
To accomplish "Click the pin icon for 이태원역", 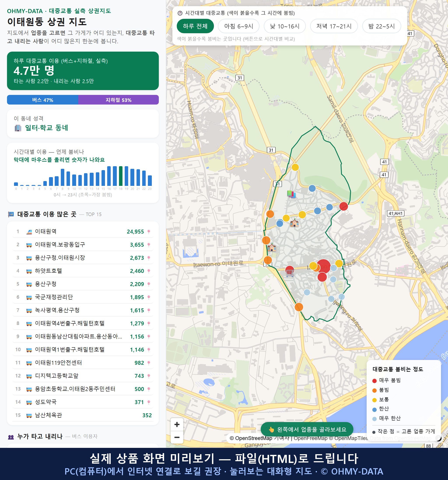I will 149,232.
